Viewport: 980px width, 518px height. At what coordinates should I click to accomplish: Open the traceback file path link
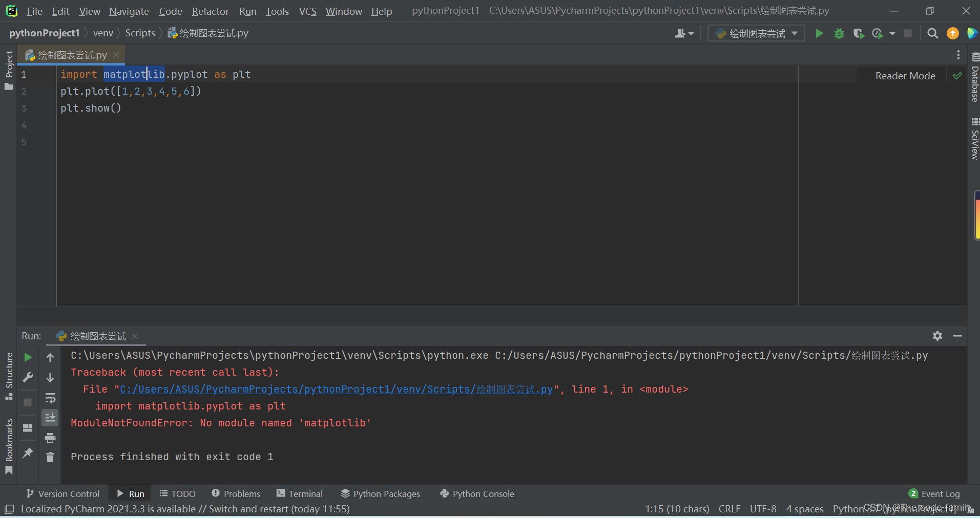click(x=336, y=390)
